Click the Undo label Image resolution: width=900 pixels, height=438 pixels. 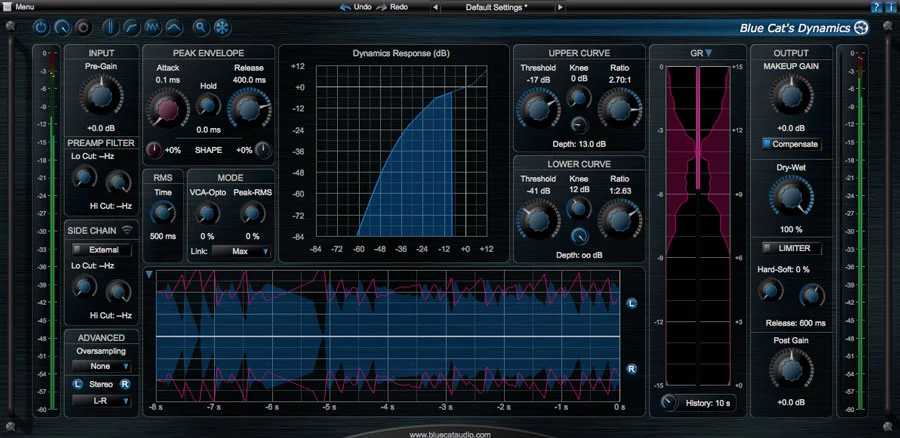click(363, 7)
